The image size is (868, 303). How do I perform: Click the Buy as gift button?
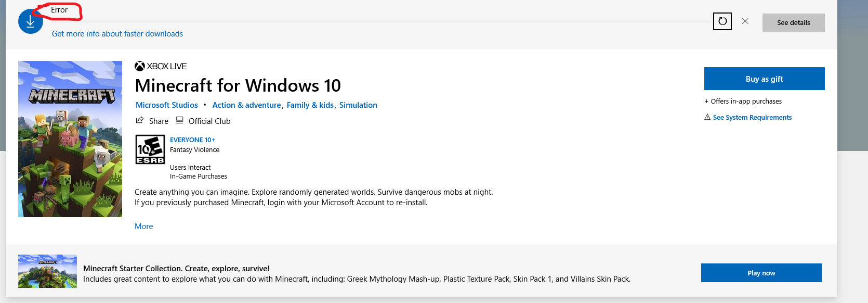pyautogui.click(x=764, y=79)
